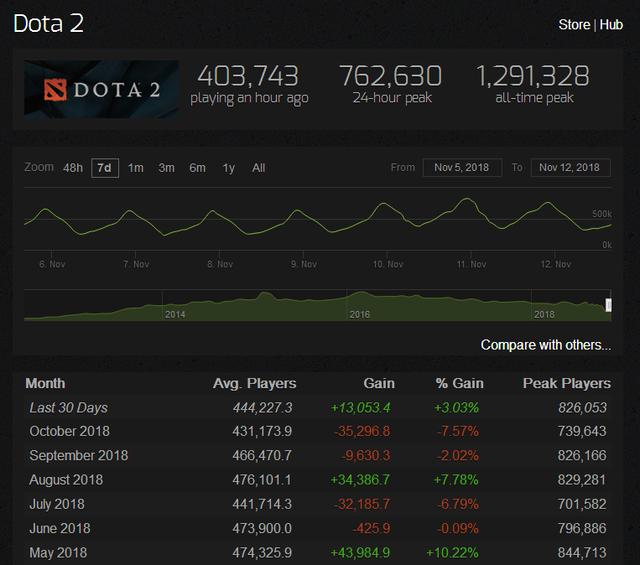The width and height of the screenshot is (640, 565).
Task: Select the June 2018 row label
Action: 60,528
